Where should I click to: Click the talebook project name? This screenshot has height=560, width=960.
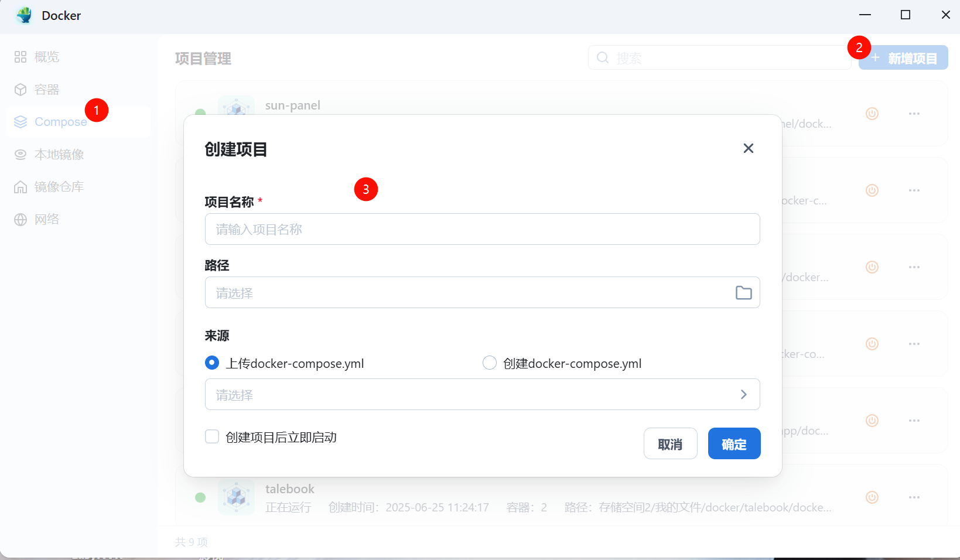point(290,489)
